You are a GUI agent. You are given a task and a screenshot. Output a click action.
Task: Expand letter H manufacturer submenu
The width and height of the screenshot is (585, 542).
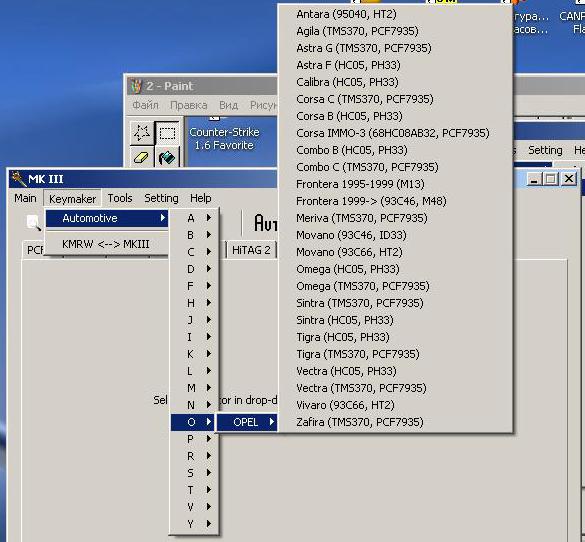point(194,303)
